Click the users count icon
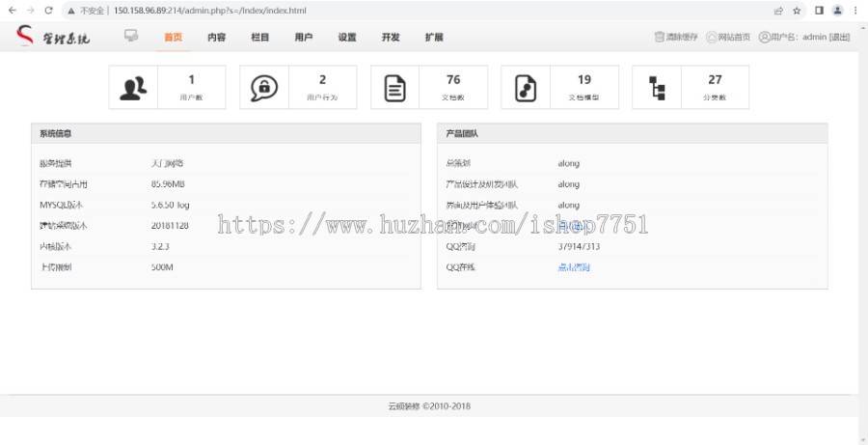 (133, 88)
